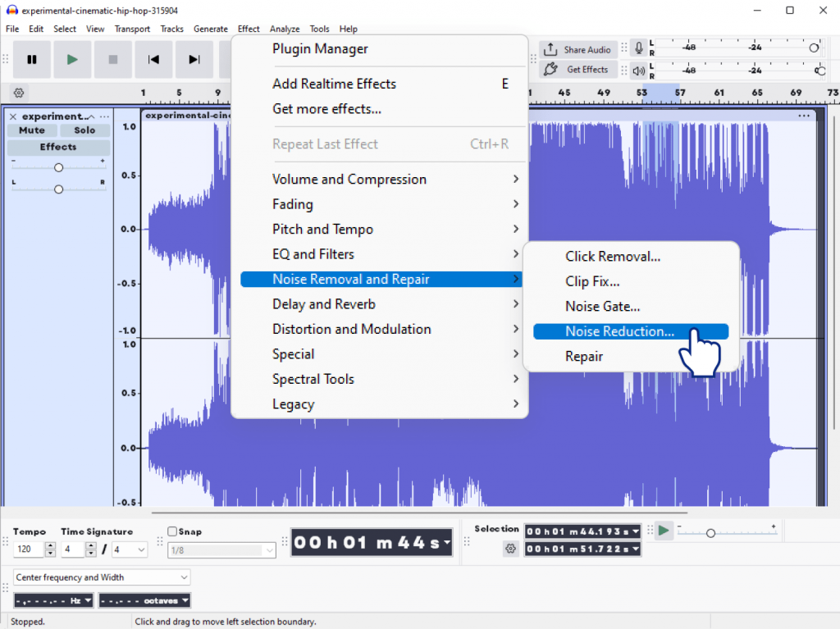This screenshot has width=840, height=629.
Task: Open the time signature denominator dropdown
Action: [x=130, y=549]
